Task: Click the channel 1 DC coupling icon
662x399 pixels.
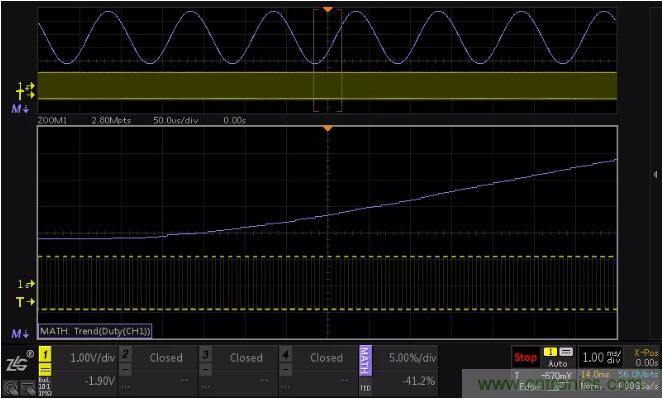Action: 46,369
